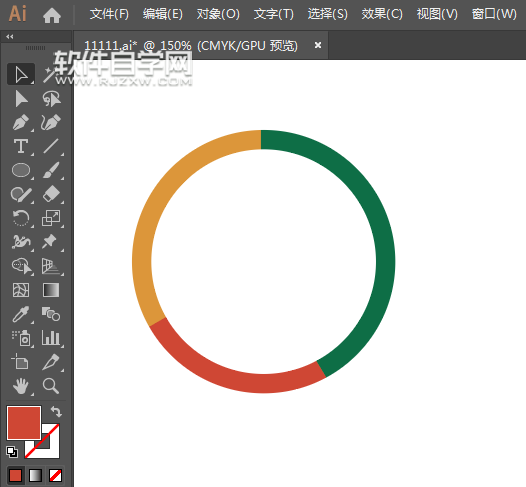Screen dimensions: 526x487
Task: Open the 效果(C) menu
Action: click(382, 14)
